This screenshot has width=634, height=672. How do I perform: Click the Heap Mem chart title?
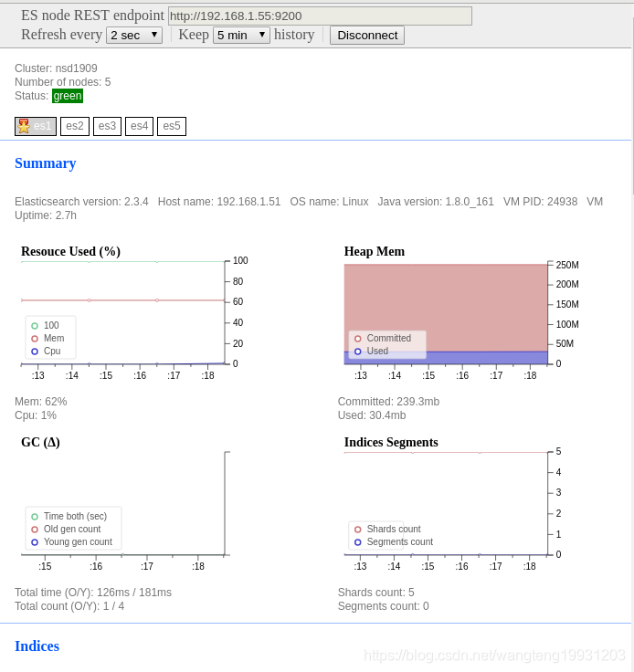click(x=375, y=251)
